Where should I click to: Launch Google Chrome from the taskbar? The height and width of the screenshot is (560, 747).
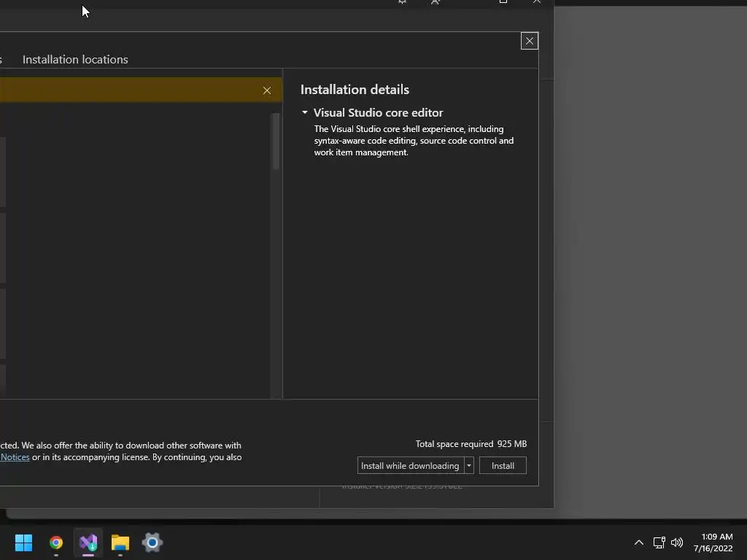(x=56, y=542)
